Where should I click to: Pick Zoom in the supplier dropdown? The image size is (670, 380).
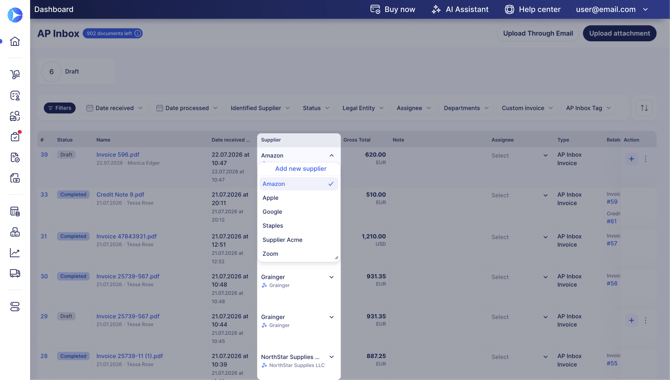[270, 253]
